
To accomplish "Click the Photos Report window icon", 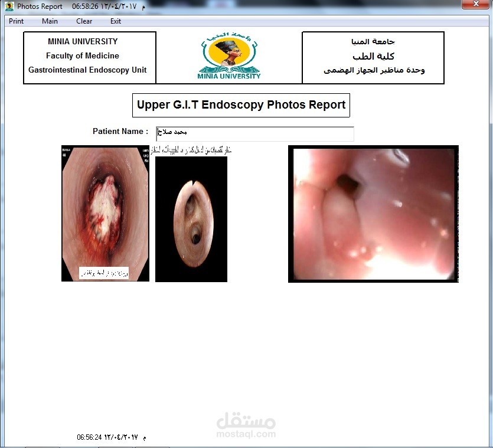I will click(x=9, y=6).
